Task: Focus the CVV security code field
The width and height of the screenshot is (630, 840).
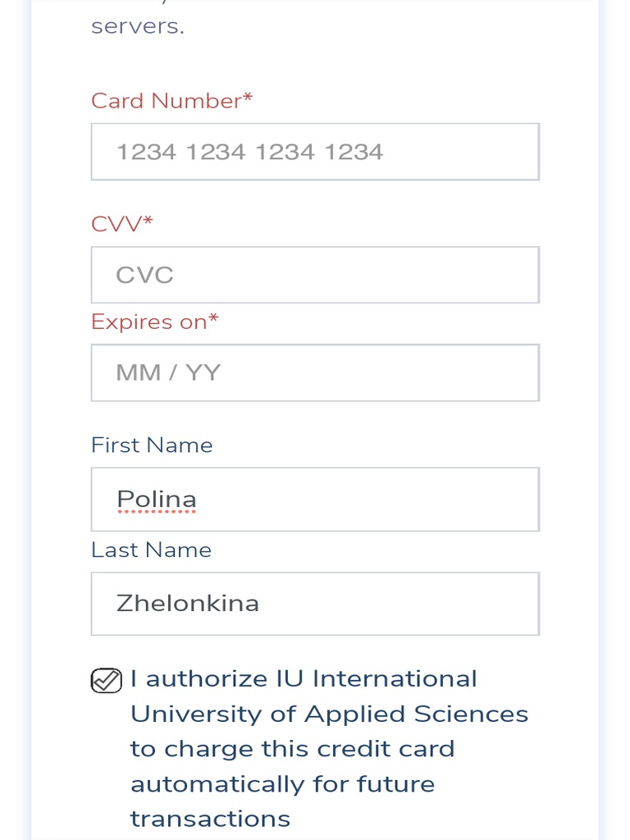Action: (x=315, y=275)
